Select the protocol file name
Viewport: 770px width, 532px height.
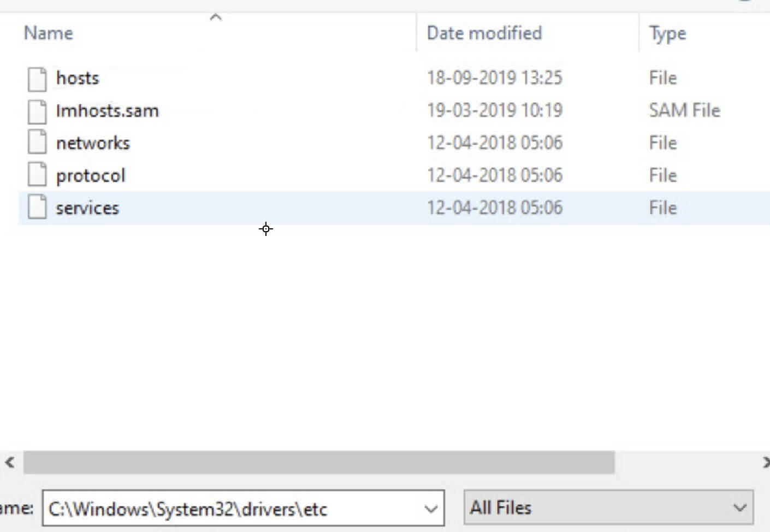[x=91, y=175]
